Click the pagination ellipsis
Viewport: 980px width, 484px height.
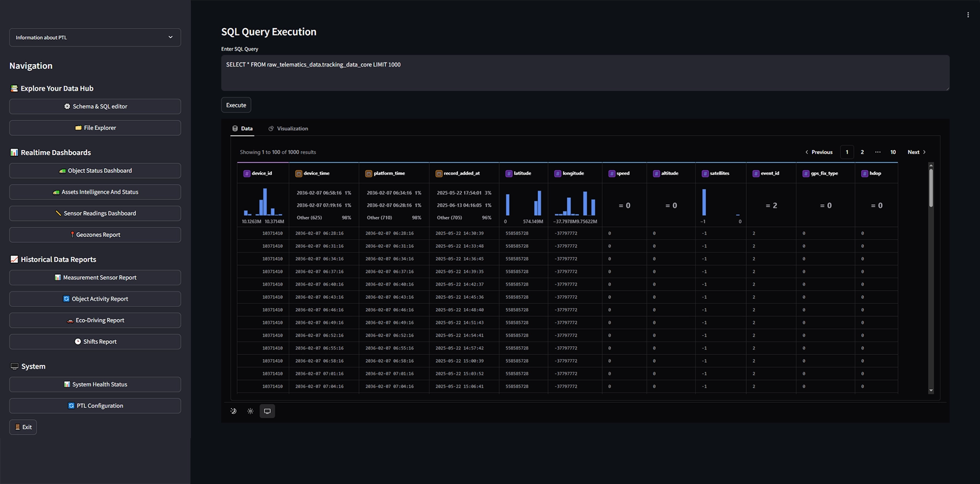click(x=878, y=152)
